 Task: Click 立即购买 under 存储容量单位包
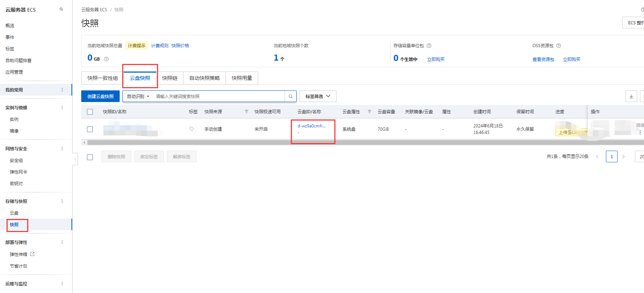pyautogui.click(x=436, y=59)
